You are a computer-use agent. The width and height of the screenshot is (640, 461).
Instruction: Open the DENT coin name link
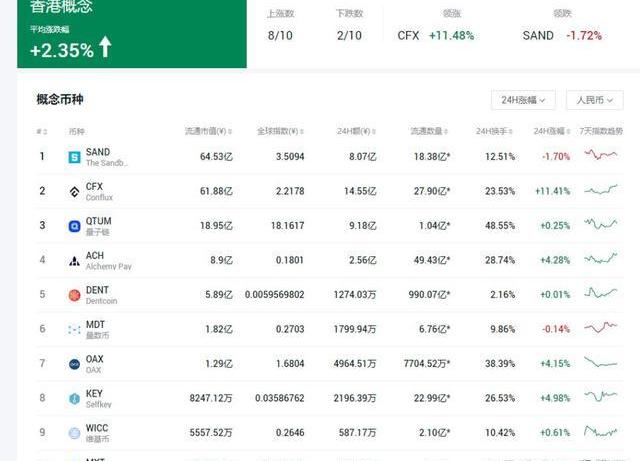[97, 290]
